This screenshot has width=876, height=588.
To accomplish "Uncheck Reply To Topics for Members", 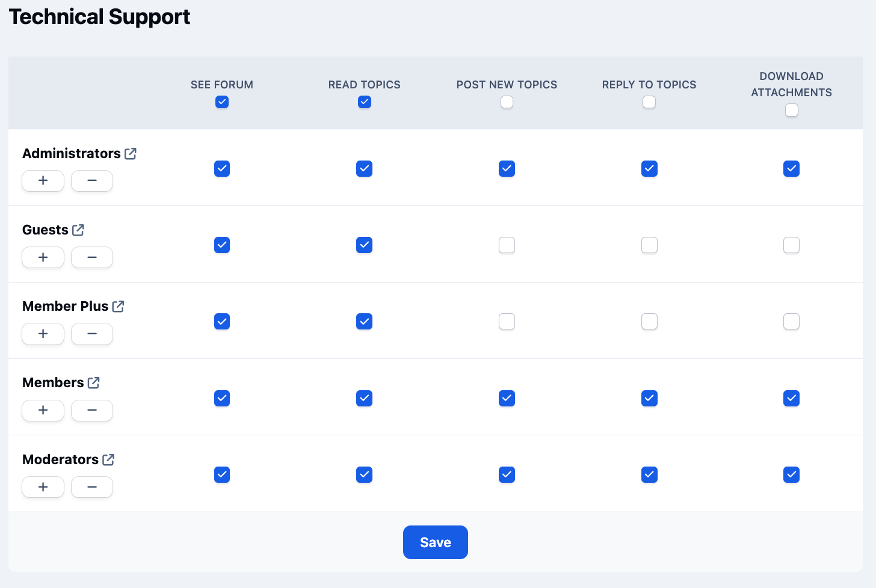I will coord(649,399).
